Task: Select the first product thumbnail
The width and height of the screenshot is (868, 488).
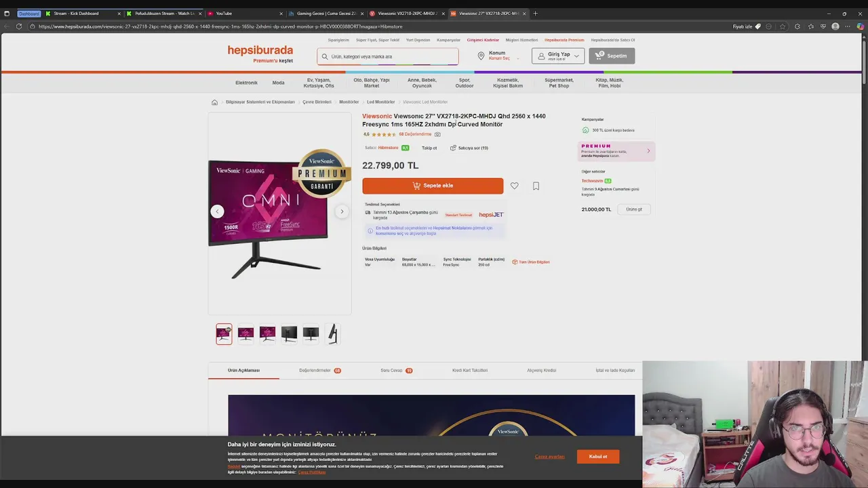Action: click(224, 334)
